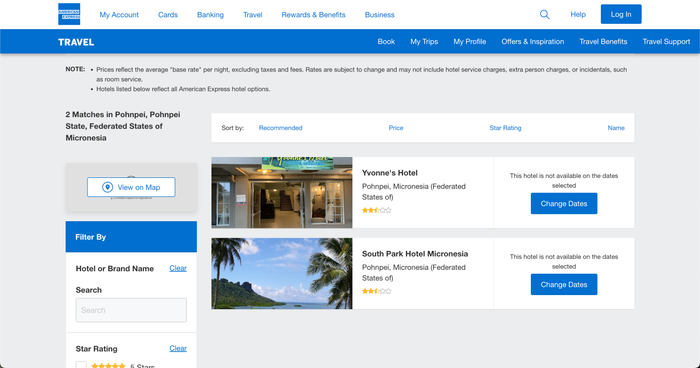Click the Help link
The width and height of the screenshot is (700, 368).
coord(578,14)
